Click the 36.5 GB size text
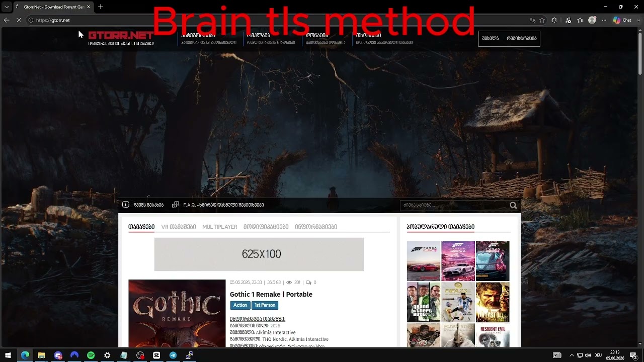 [x=274, y=283]
